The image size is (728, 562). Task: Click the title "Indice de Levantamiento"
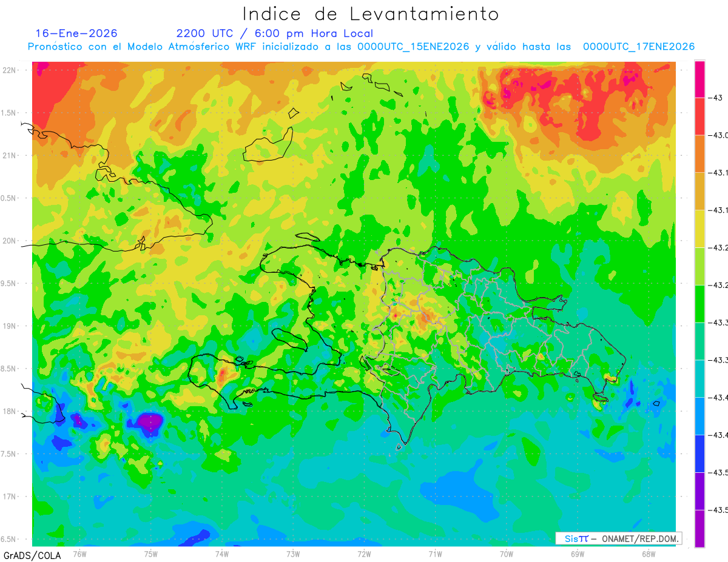pos(370,14)
